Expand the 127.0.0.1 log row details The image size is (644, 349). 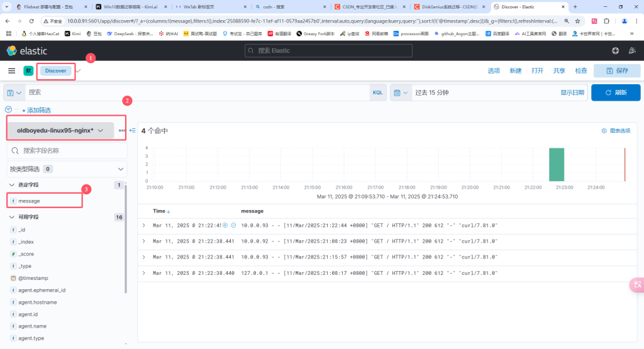tap(143, 273)
